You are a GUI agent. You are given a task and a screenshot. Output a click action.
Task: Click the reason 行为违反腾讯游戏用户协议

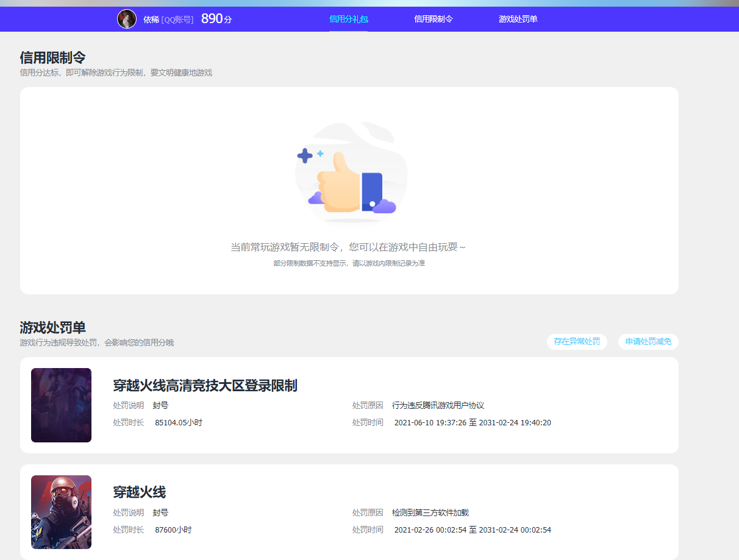(438, 405)
